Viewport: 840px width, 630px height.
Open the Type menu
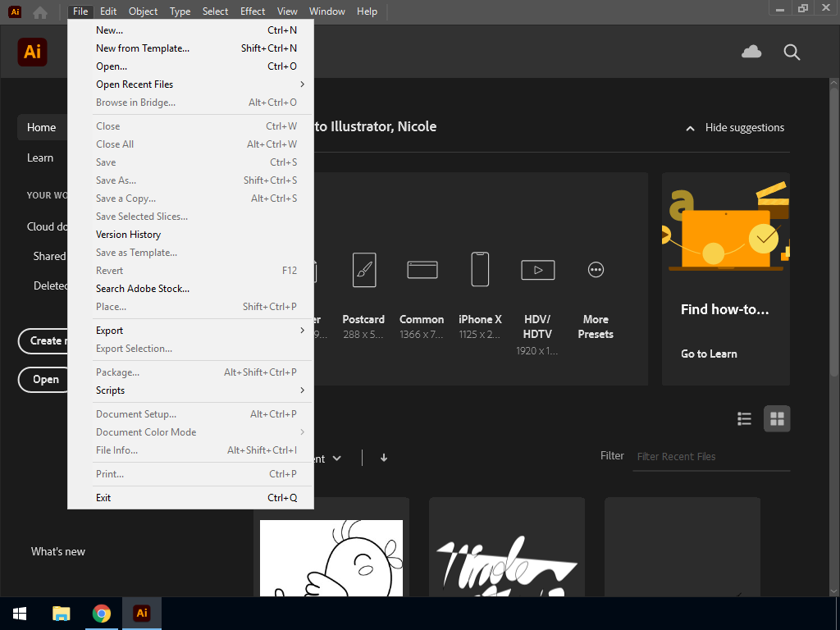tap(180, 11)
